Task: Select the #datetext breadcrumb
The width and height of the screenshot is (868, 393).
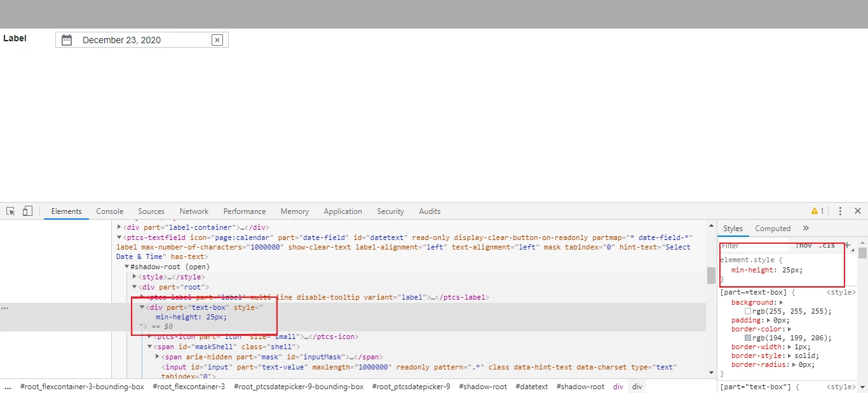Action: pos(531,387)
